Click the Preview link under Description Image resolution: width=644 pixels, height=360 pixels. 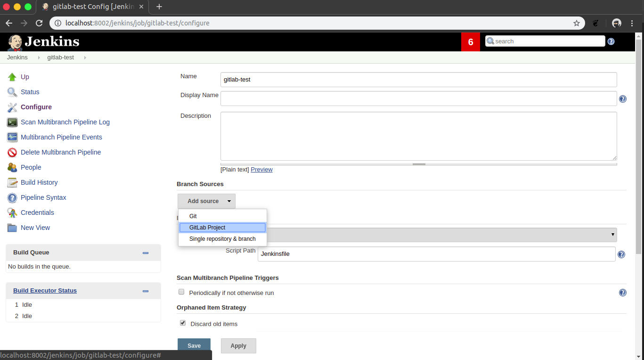click(x=261, y=170)
